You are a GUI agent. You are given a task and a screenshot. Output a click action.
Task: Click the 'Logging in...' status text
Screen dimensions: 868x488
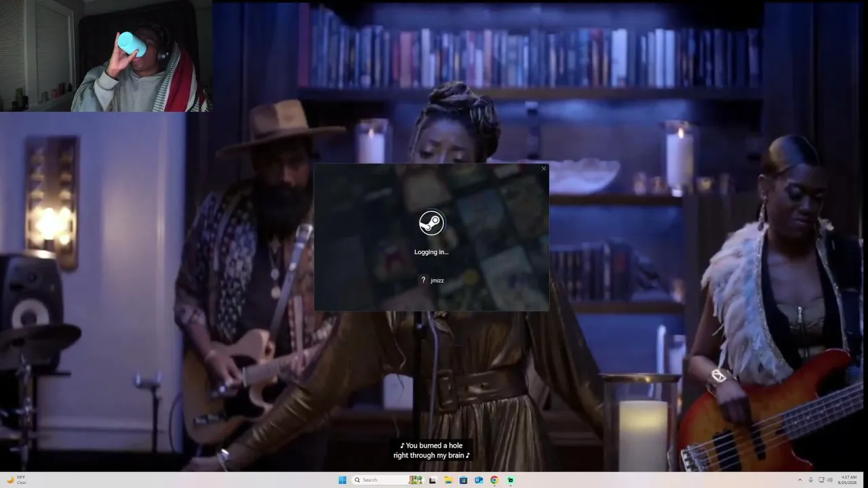point(431,252)
